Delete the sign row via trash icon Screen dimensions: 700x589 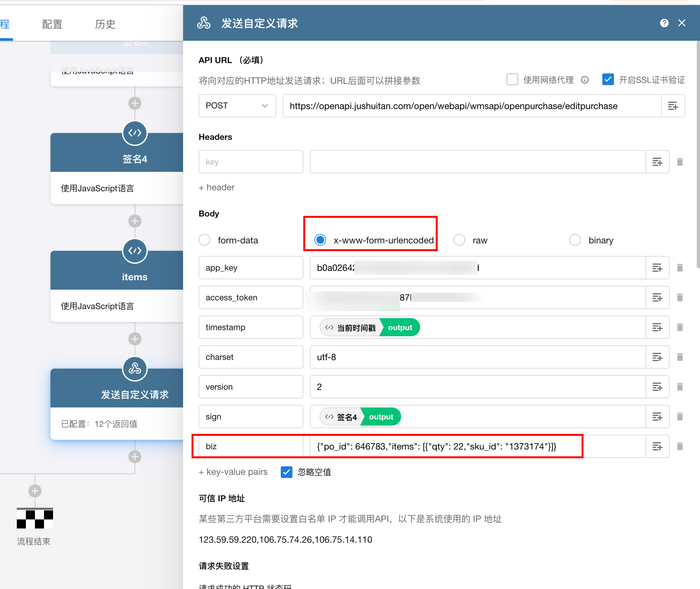click(680, 417)
